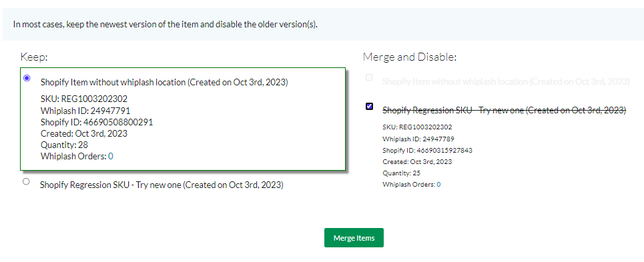The width and height of the screenshot is (644, 262).
Task: Click the Quantity: 25 line
Action: click(401, 173)
